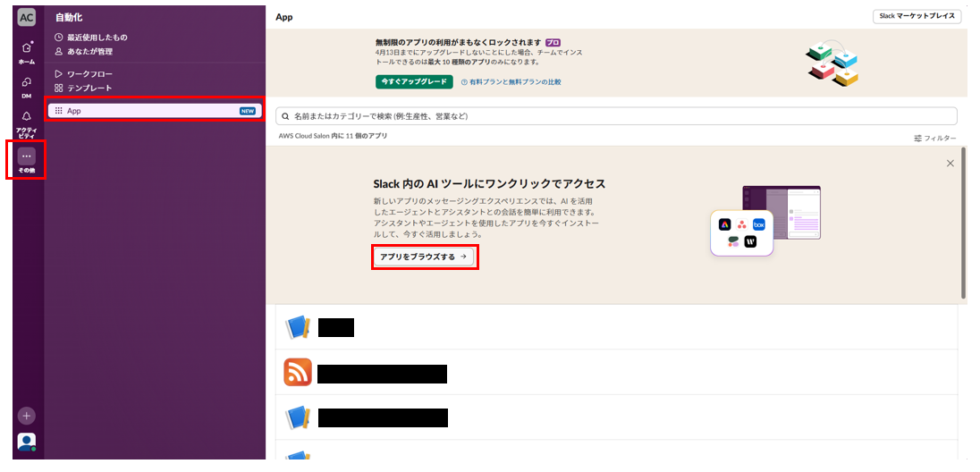Click the AI tools illustration thumbnail
This screenshot has width=980, height=472.
[765, 222]
